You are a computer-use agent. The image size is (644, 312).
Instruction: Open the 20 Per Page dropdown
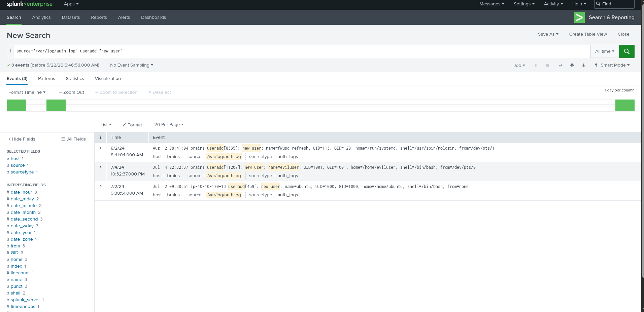tap(169, 125)
